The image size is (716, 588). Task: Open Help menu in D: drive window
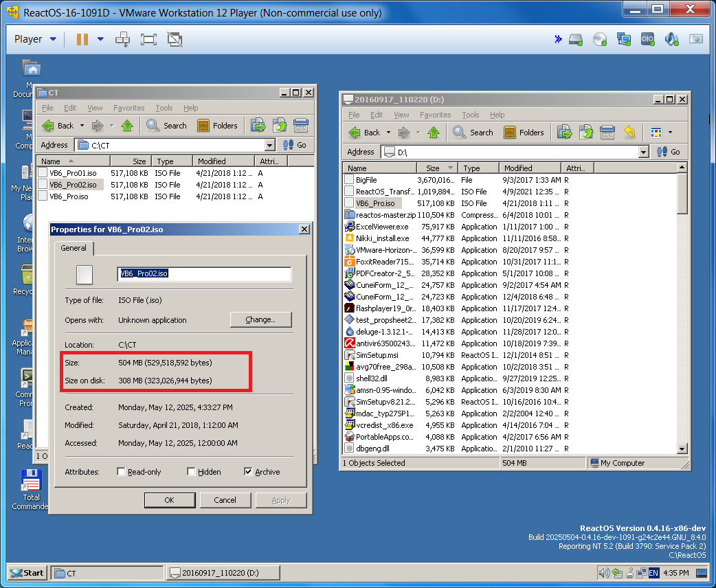(497, 115)
